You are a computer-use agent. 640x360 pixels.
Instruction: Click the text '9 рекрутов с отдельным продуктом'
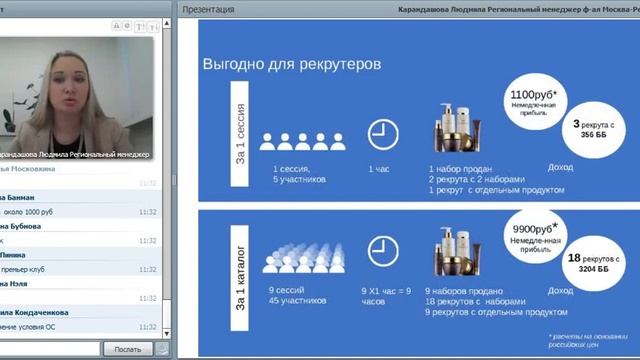tap(496, 312)
